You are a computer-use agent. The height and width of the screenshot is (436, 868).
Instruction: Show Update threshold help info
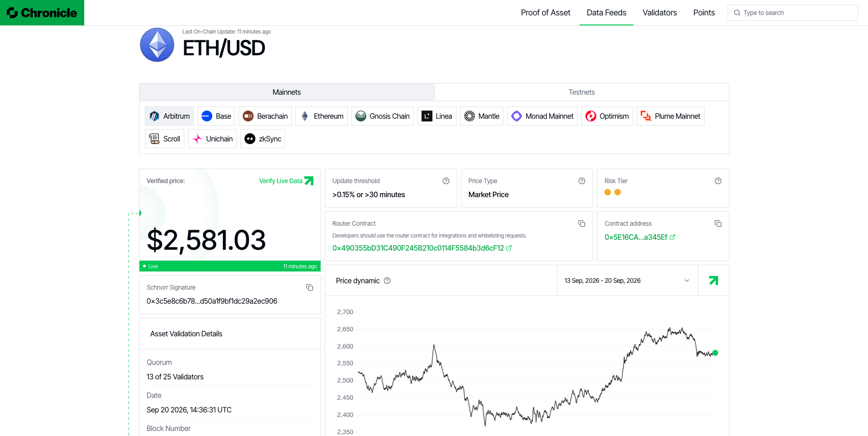(446, 181)
